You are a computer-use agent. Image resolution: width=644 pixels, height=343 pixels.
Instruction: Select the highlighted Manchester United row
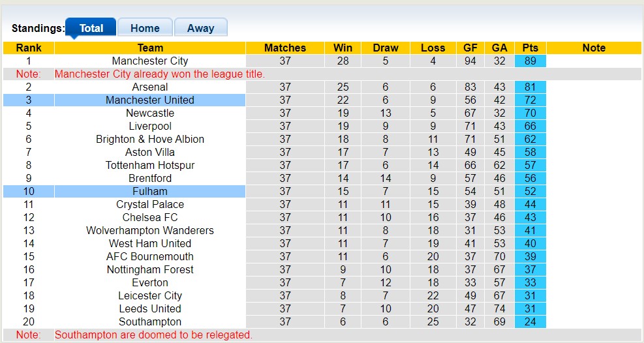click(150, 100)
